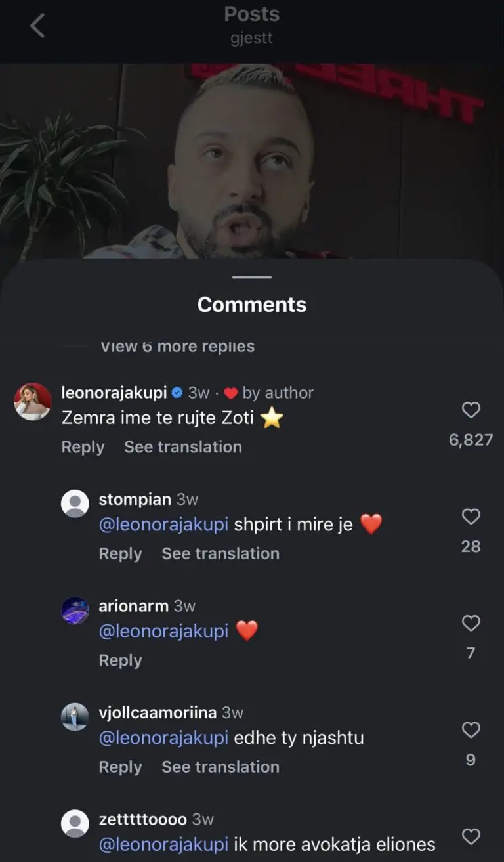Tap the back arrow icon

[x=37, y=26]
